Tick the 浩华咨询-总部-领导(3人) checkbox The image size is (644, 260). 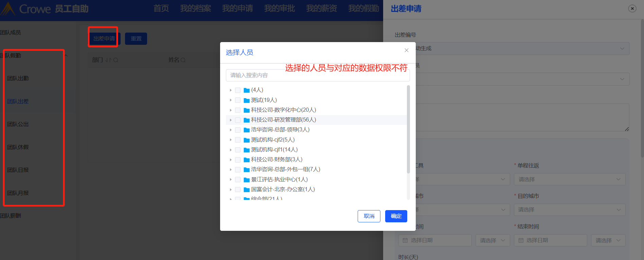[238, 130]
